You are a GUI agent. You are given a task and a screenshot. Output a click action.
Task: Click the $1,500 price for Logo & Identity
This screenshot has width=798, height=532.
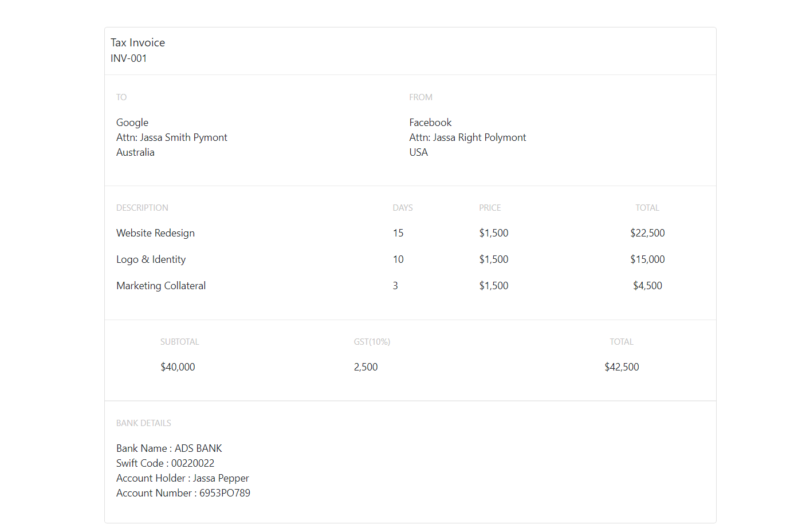click(x=494, y=259)
